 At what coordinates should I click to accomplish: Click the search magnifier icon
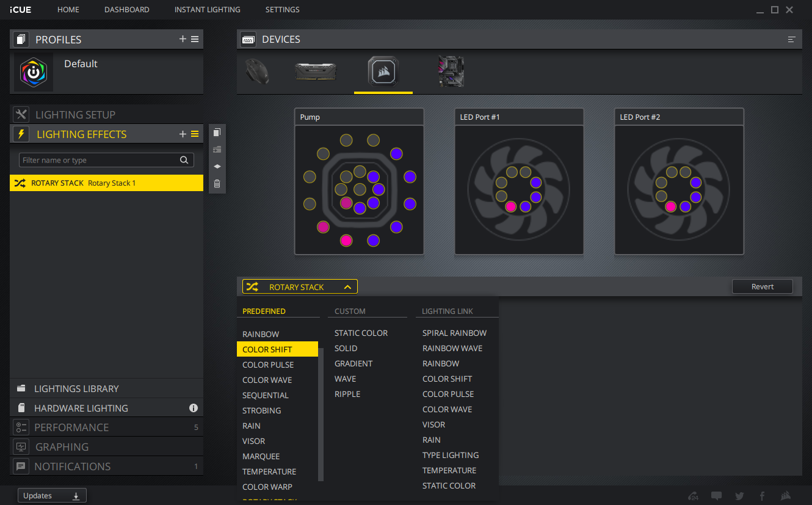[x=184, y=160]
